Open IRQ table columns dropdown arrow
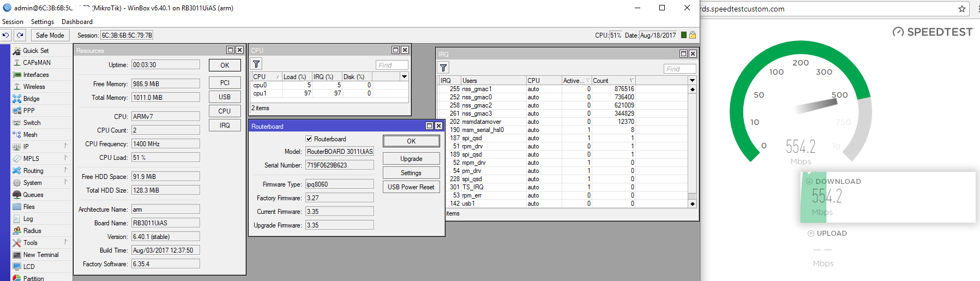 coord(693,81)
